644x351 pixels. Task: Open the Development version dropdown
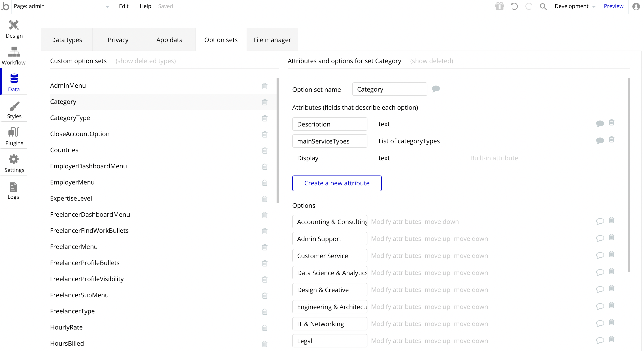tap(574, 6)
